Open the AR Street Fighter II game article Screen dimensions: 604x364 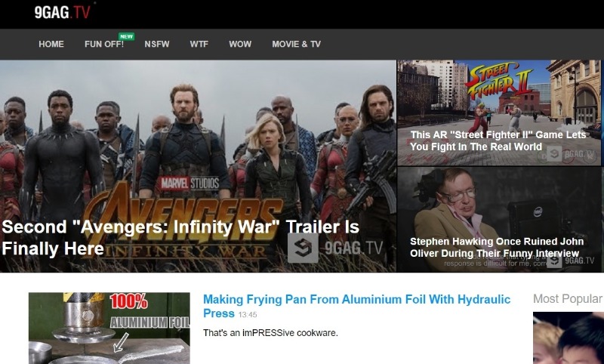tap(498, 140)
